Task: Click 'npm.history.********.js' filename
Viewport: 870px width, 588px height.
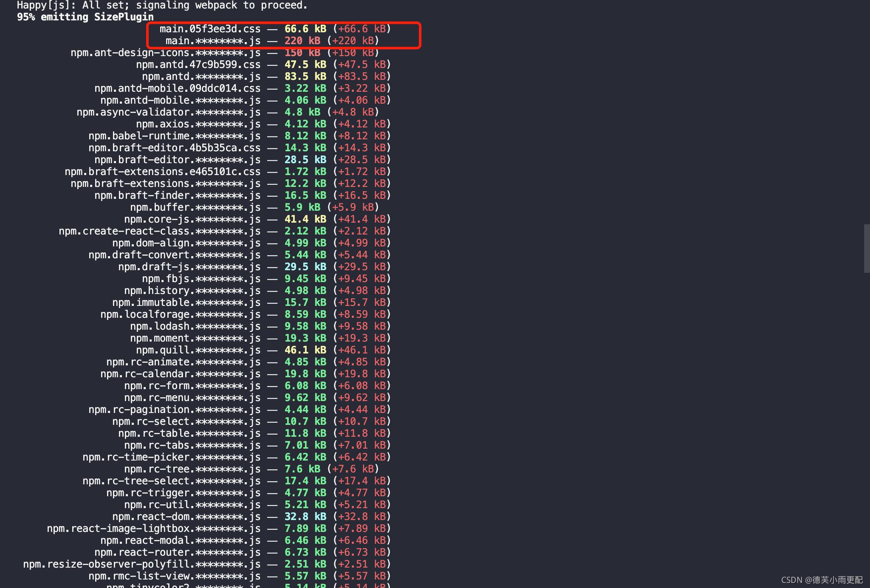Action: click(x=192, y=291)
